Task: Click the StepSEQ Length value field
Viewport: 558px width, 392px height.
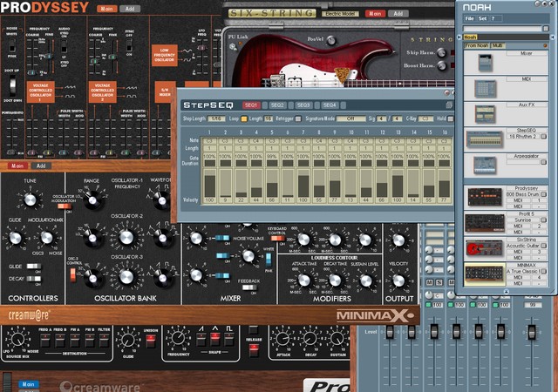Action: [269, 118]
